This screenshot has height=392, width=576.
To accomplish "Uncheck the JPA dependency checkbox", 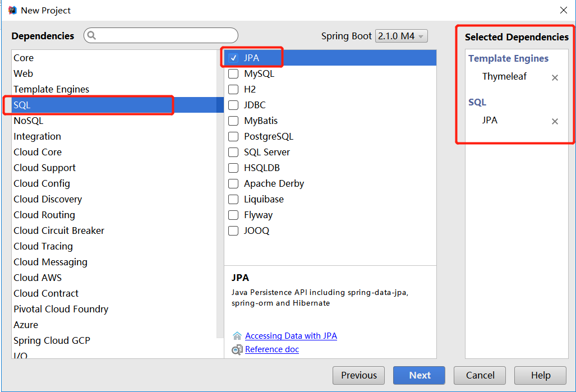I will [x=233, y=58].
